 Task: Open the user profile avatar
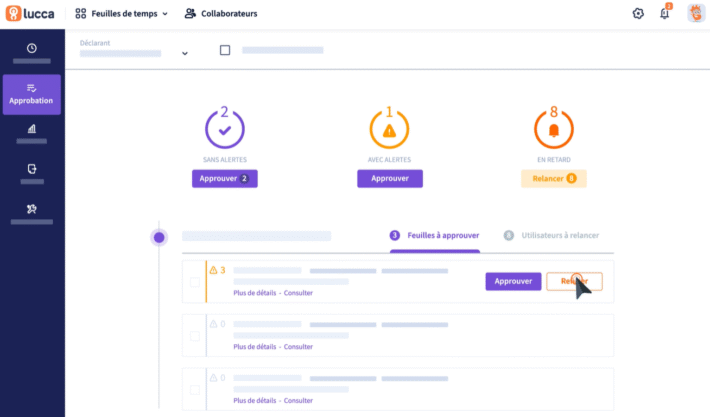[x=695, y=14]
